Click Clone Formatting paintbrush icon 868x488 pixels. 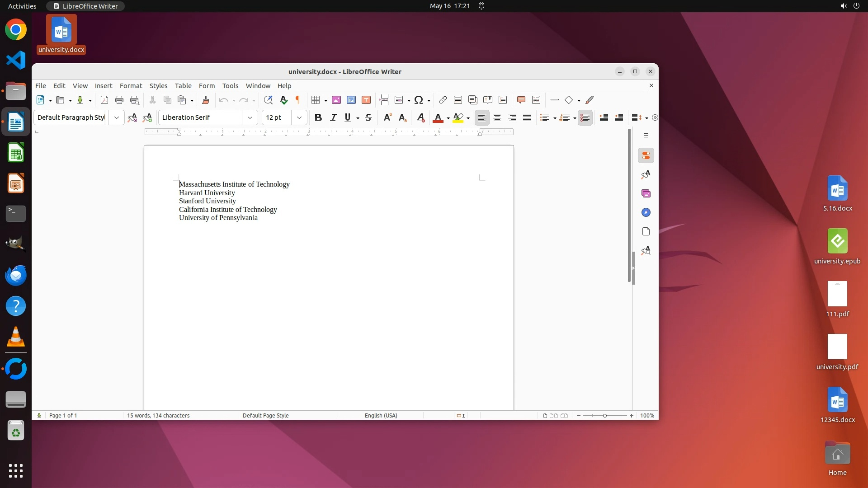click(206, 100)
